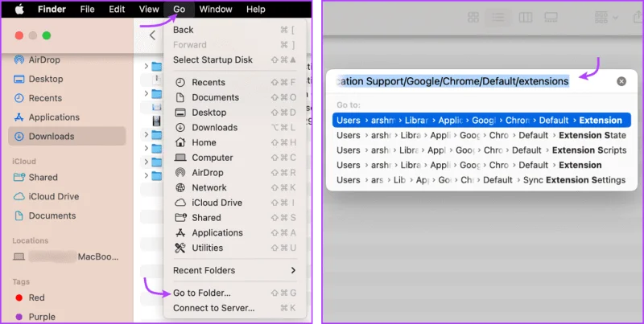Image resolution: width=644 pixels, height=324 pixels.
Task: Open the Edit menu
Action: click(x=117, y=9)
